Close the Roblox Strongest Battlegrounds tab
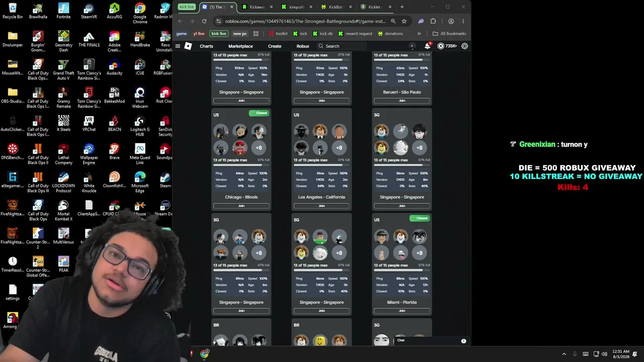 pos(232,7)
